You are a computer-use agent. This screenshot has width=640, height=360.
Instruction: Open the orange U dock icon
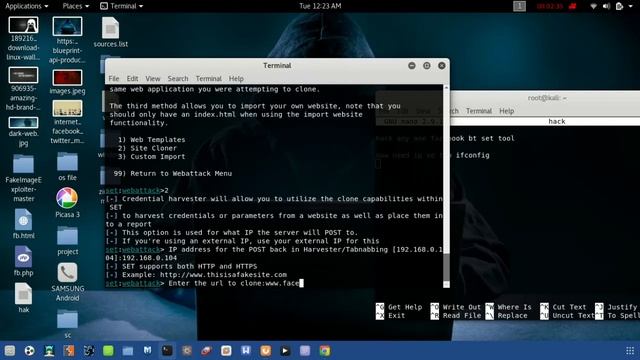tap(265, 351)
